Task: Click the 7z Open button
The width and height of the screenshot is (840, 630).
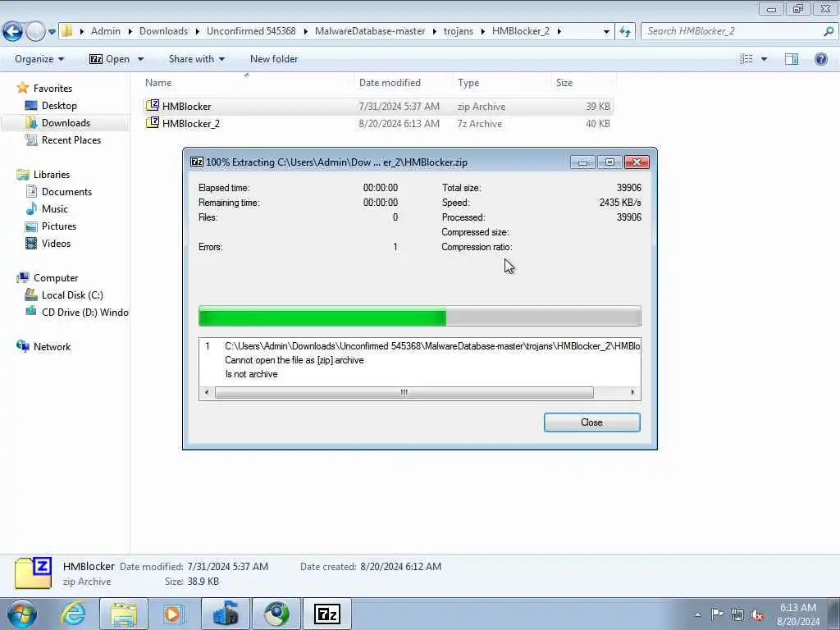Action: point(110,59)
